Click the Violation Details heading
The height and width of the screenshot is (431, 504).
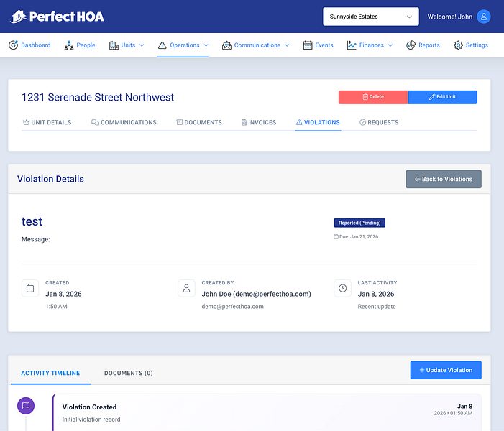(x=50, y=179)
